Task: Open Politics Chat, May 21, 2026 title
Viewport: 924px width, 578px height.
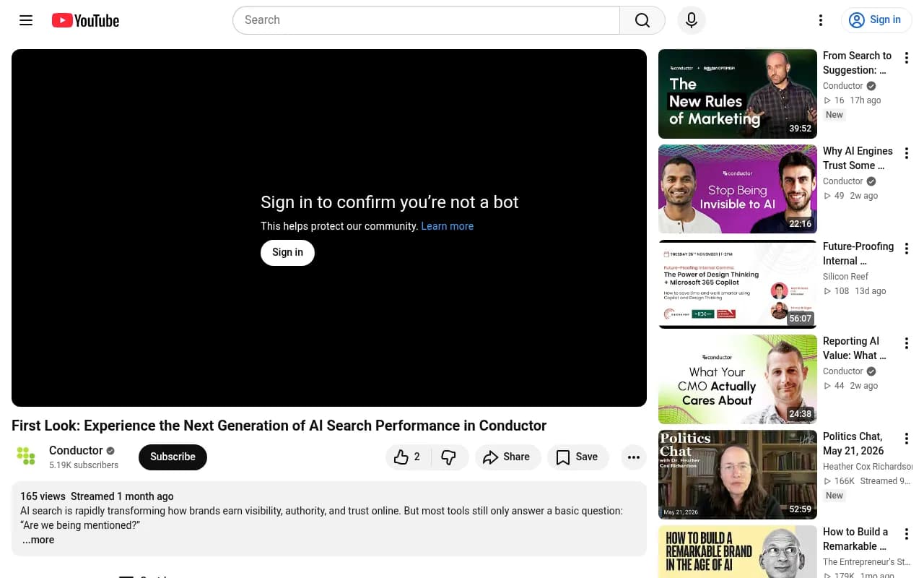Action: tap(853, 444)
